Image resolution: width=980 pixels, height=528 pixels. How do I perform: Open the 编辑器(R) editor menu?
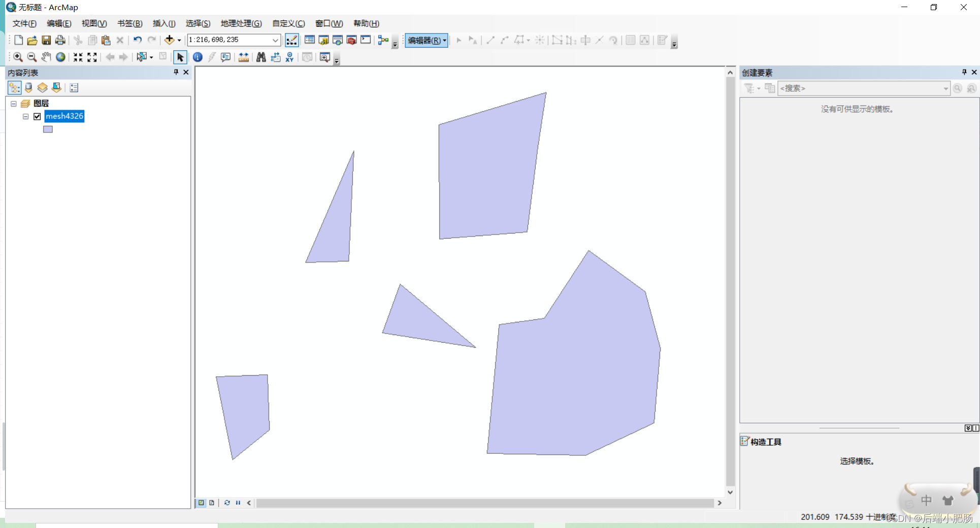click(426, 40)
